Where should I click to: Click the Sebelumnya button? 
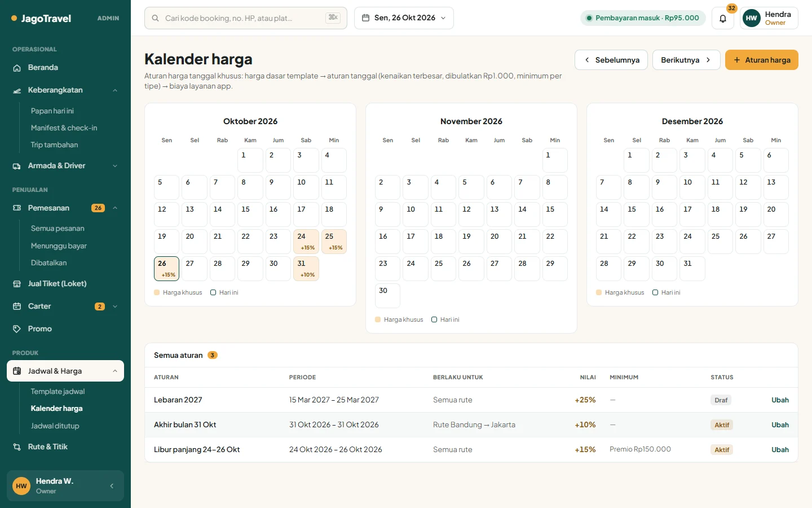click(x=611, y=60)
